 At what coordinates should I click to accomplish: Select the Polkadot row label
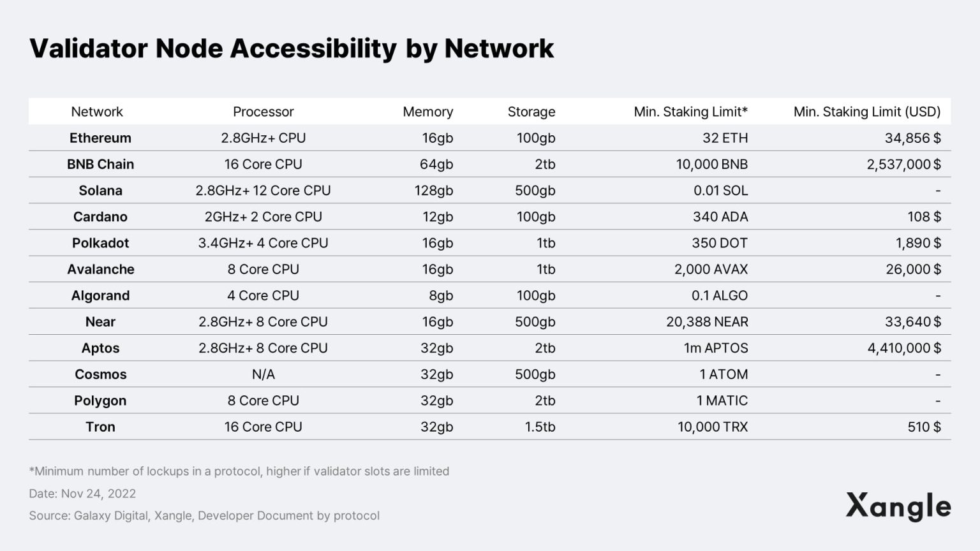pyautogui.click(x=100, y=243)
